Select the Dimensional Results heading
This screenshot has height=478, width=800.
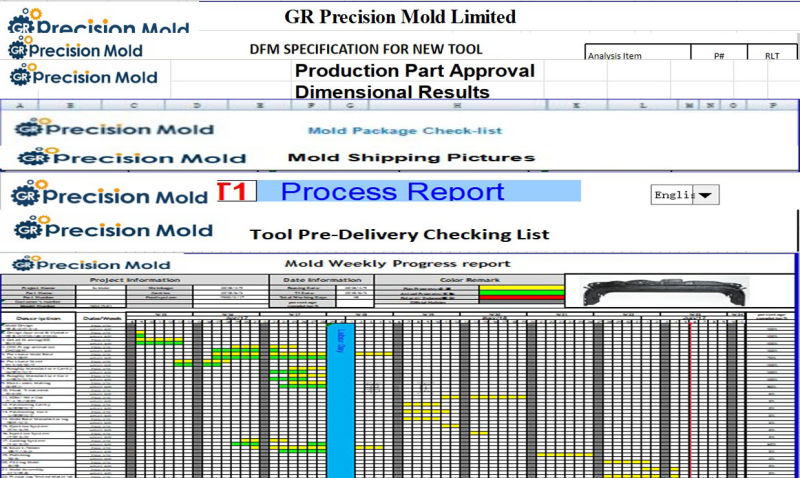tap(392, 92)
